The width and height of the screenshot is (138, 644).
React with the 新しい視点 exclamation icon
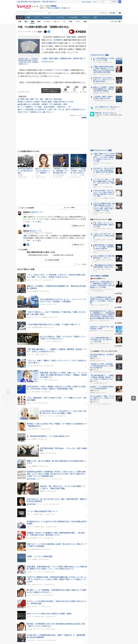(x=83, y=90)
